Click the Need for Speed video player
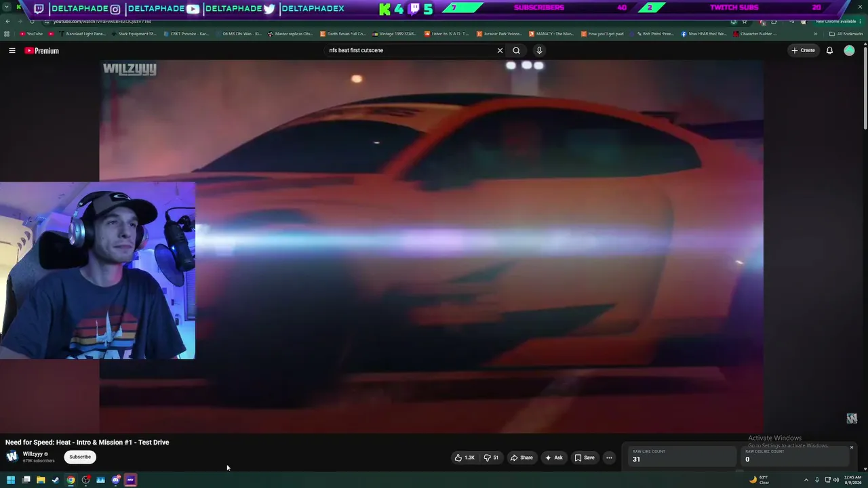 click(431, 245)
